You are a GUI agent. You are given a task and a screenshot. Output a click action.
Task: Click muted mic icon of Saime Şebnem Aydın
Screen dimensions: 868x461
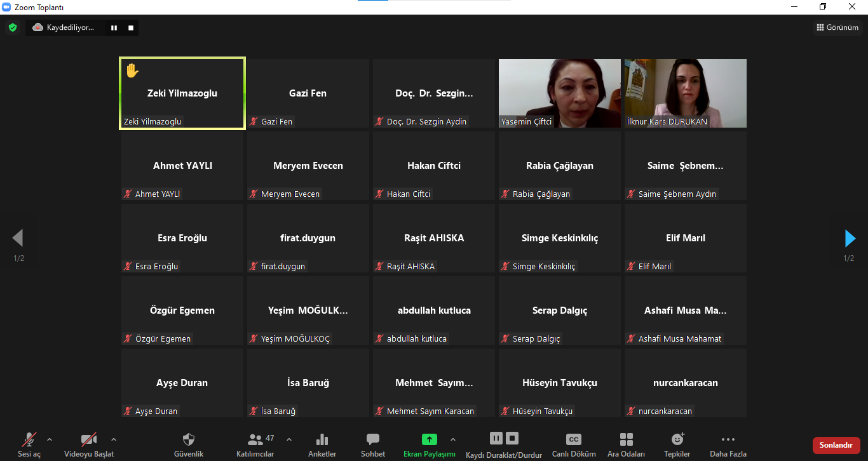pos(632,194)
